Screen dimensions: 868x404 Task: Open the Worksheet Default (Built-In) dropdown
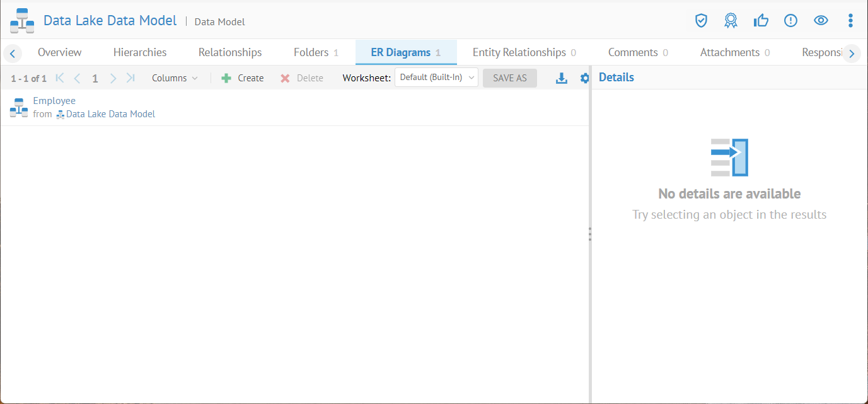(x=436, y=78)
